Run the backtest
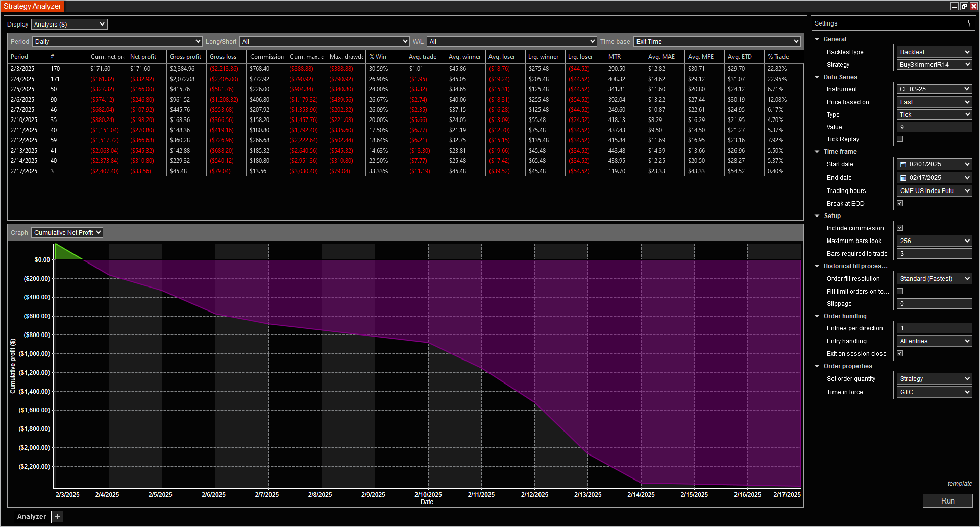 [947, 501]
